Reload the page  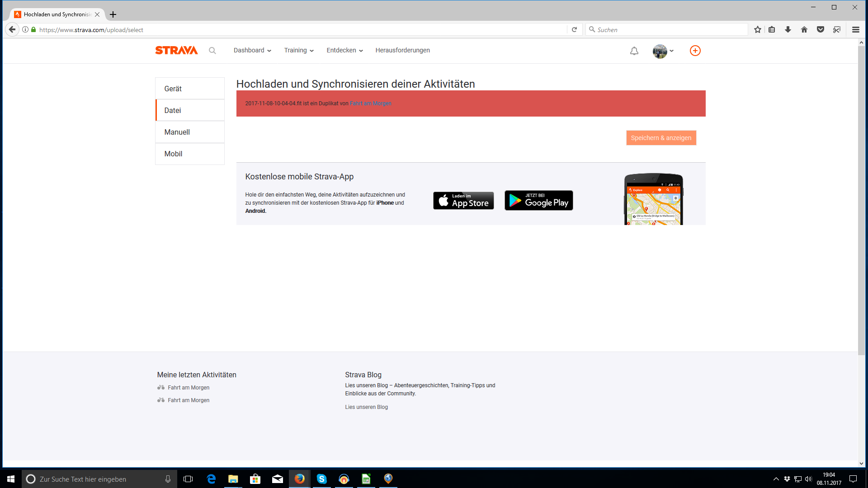pyautogui.click(x=574, y=29)
